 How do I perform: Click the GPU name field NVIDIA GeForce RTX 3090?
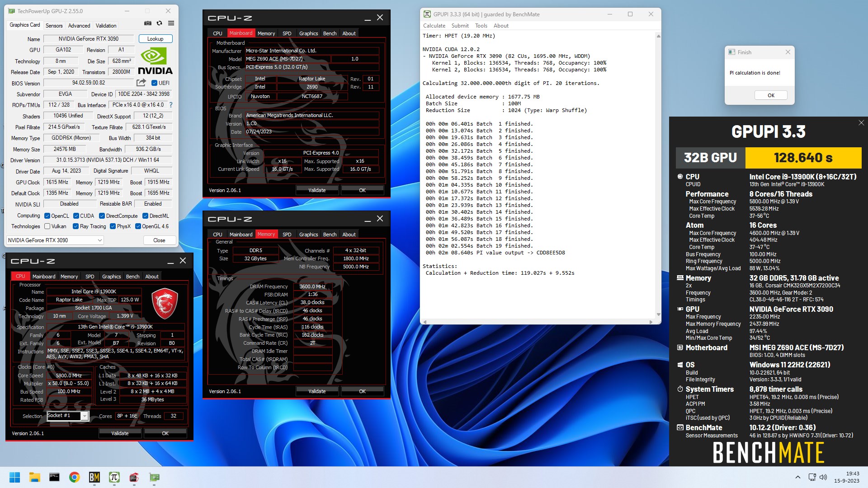(89, 39)
